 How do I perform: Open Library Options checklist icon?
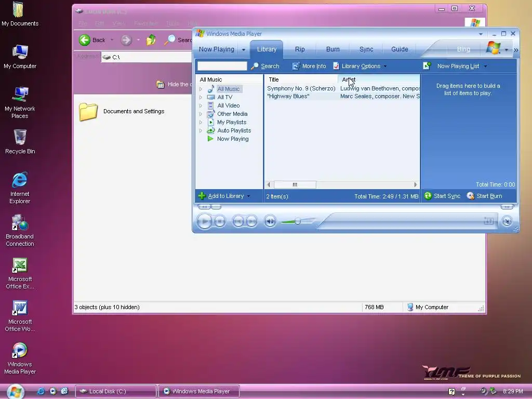pos(336,66)
